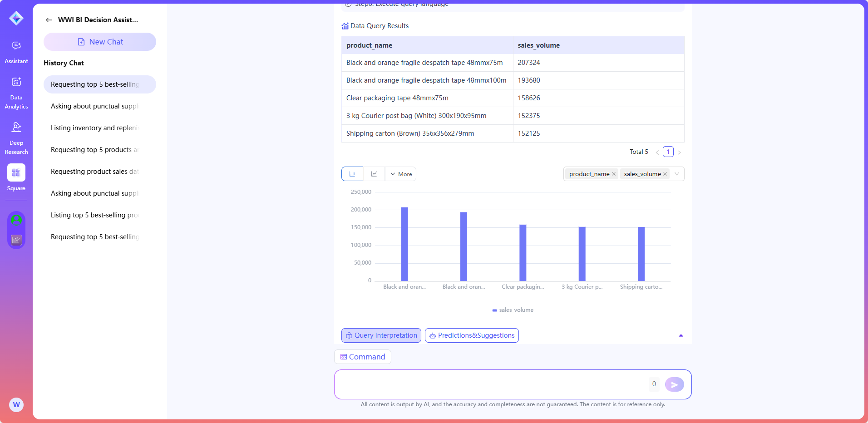The height and width of the screenshot is (423, 868).
Task: Collapse the results panel with the triangle
Action: 681,335
